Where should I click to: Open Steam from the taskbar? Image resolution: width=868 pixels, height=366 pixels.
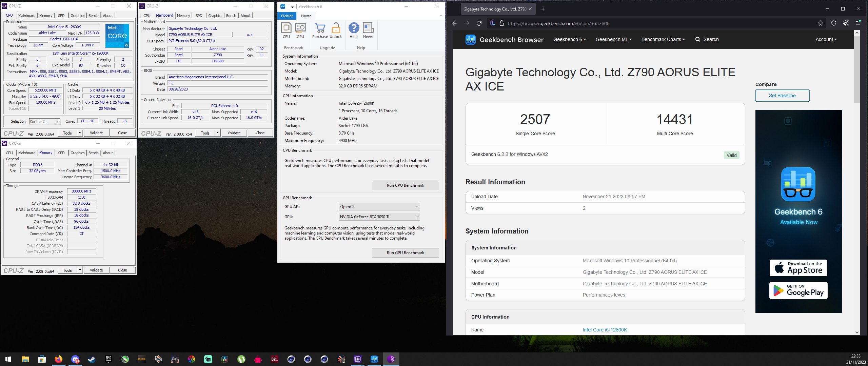point(92,359)
